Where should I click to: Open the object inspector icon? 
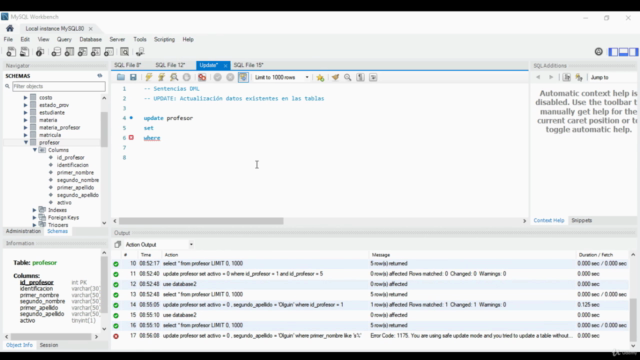pyautogui.click(x=40, y=52)
